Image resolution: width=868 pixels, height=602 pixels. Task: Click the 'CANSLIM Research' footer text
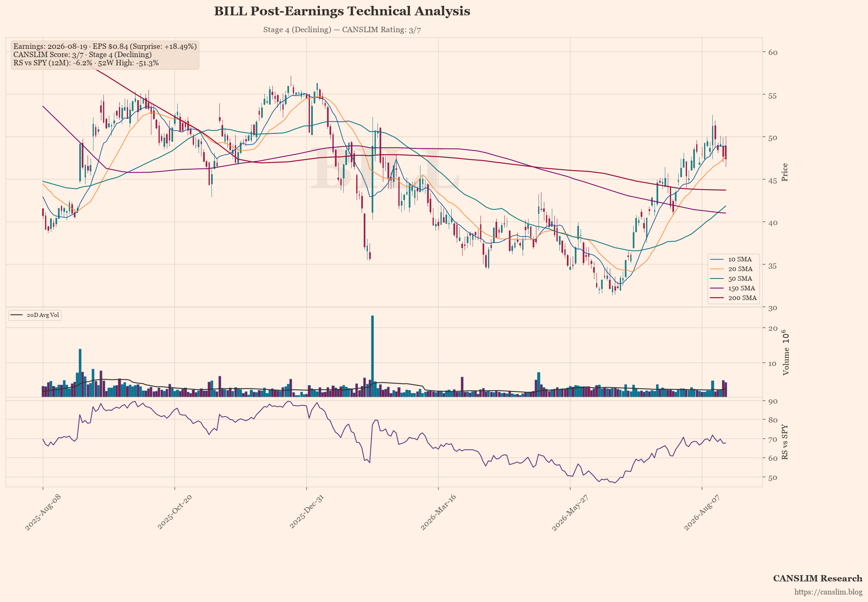818,578
